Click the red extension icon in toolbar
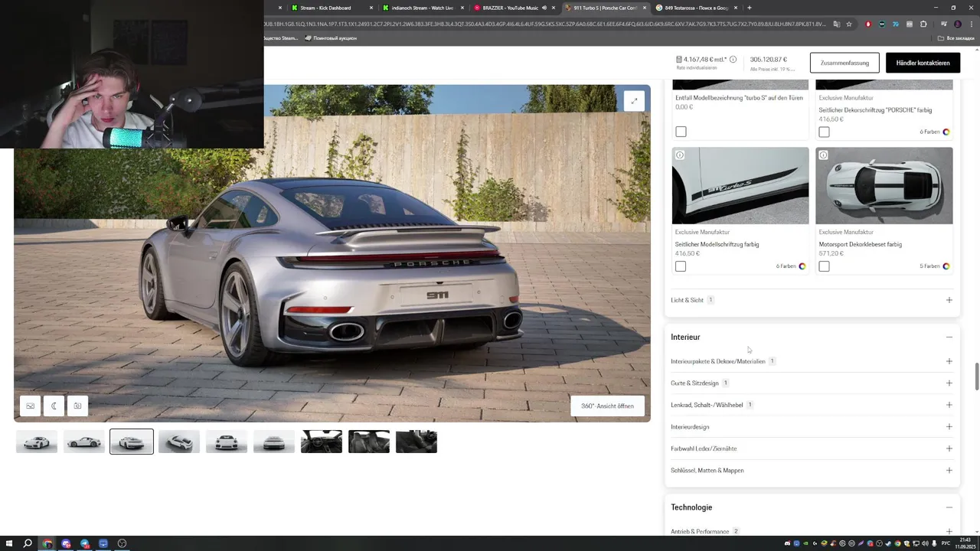The image size is (980, 551). [x=867, y=24]
